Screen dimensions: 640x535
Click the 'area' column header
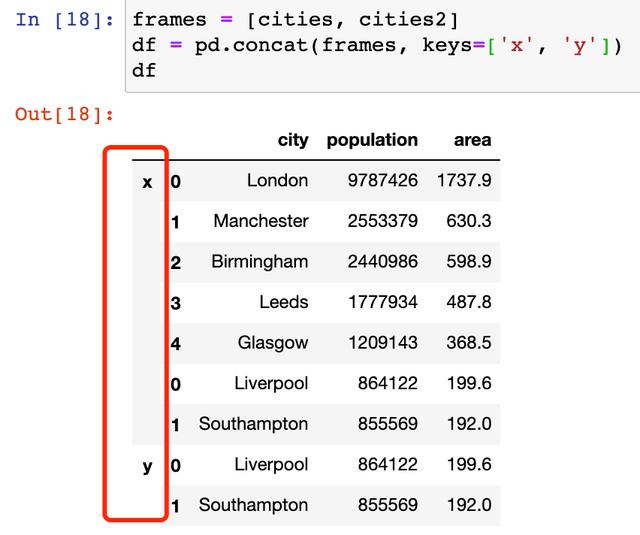473,140
